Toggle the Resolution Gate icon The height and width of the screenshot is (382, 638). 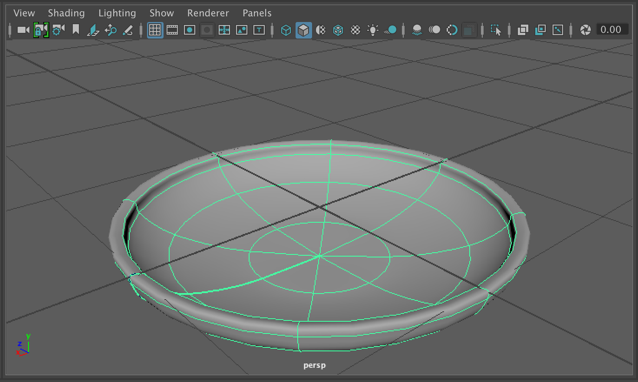[x=190, y=30]
